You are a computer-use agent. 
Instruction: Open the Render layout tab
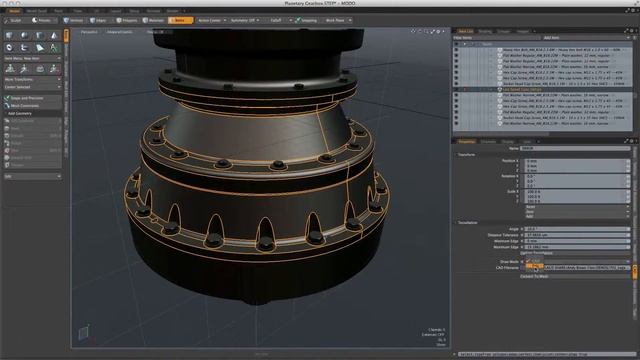(172, 11)
